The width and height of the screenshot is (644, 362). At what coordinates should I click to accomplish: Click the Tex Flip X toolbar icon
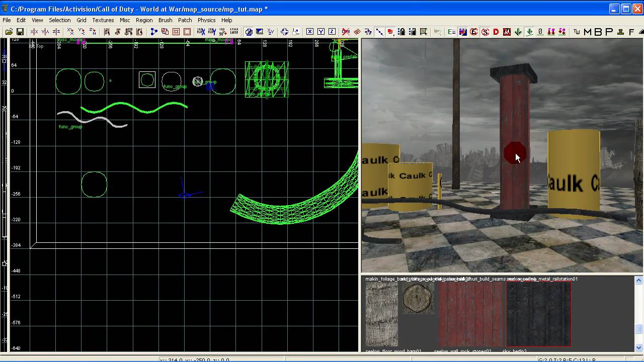pyautogui.click(x=201, y=32)
